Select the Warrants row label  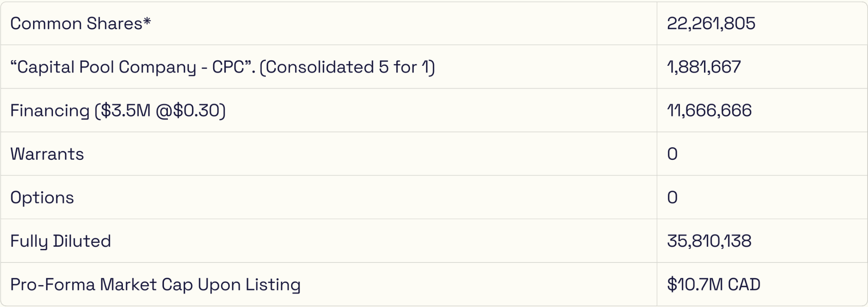[47, 154]
